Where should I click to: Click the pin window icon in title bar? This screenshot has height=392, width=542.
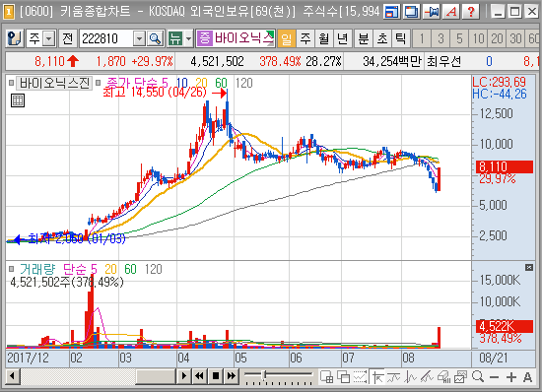432,12
